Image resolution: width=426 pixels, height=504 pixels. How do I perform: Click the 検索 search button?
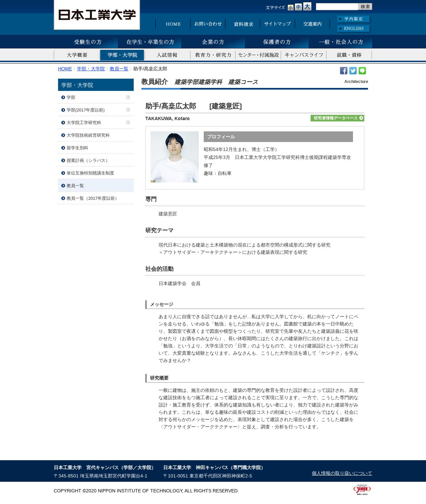(365, 7)
